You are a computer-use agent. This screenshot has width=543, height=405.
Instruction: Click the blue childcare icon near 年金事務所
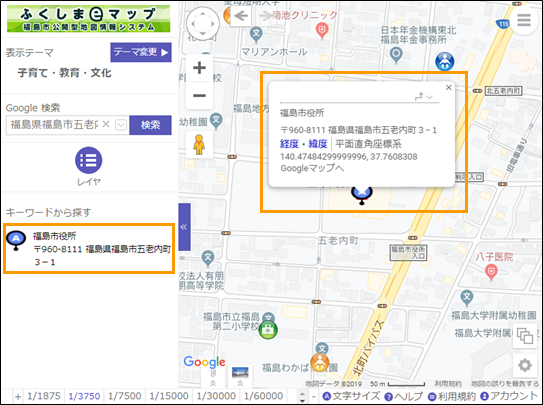pyautogui.click(x=444, y=62)
